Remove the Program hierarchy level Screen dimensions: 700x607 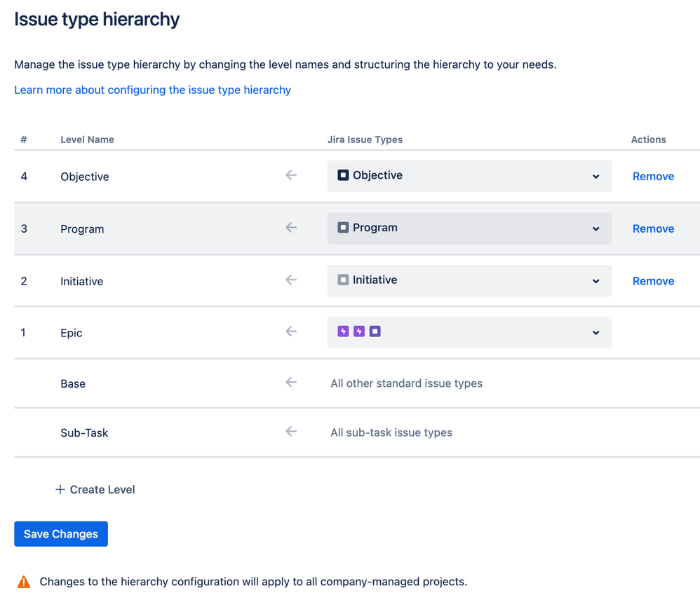pyautogui.click(x=653, y=229)
